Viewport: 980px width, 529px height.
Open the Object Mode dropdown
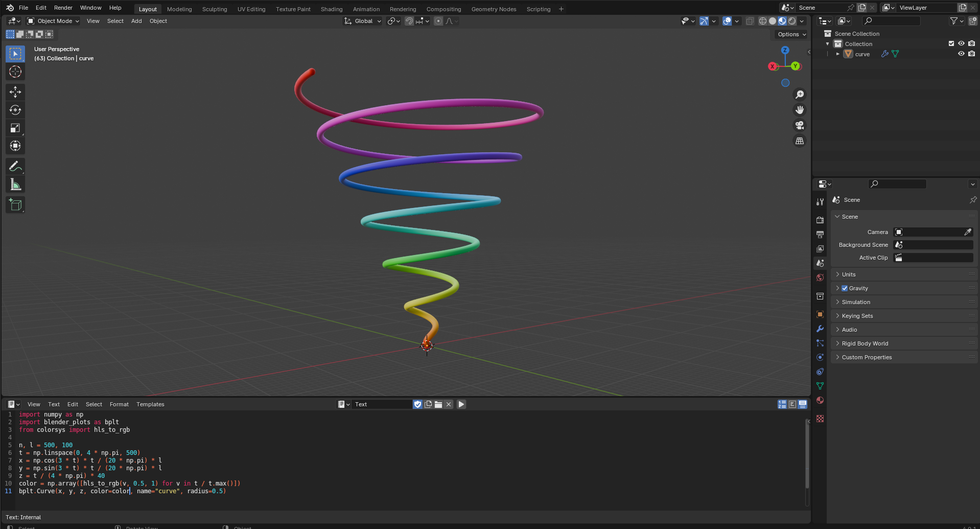(53, 21)
